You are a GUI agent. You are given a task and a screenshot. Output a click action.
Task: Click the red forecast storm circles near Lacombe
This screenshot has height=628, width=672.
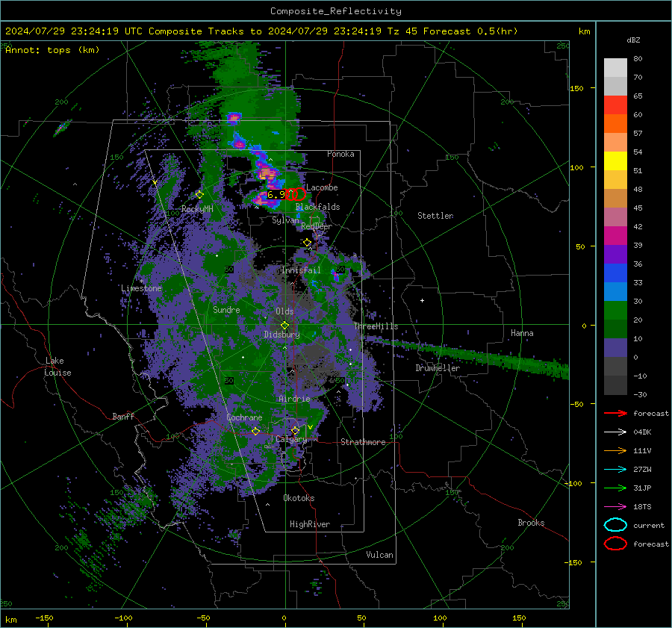[296, 194]
